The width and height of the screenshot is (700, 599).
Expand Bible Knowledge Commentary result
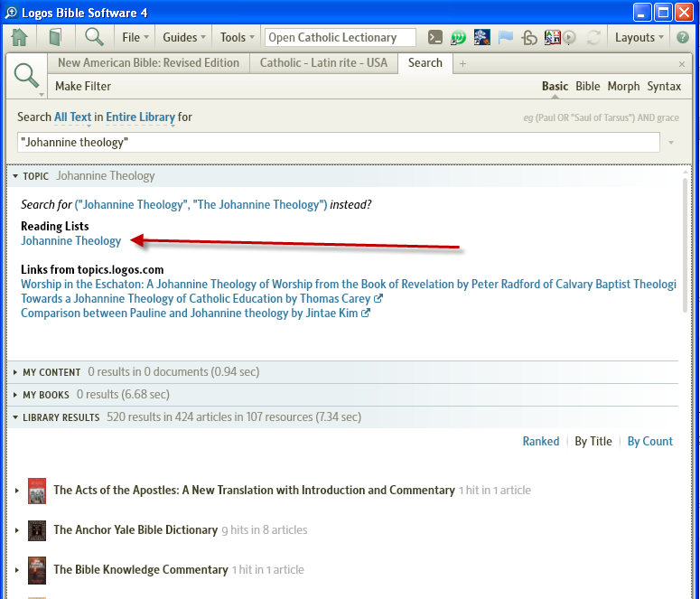click(17, 570)
